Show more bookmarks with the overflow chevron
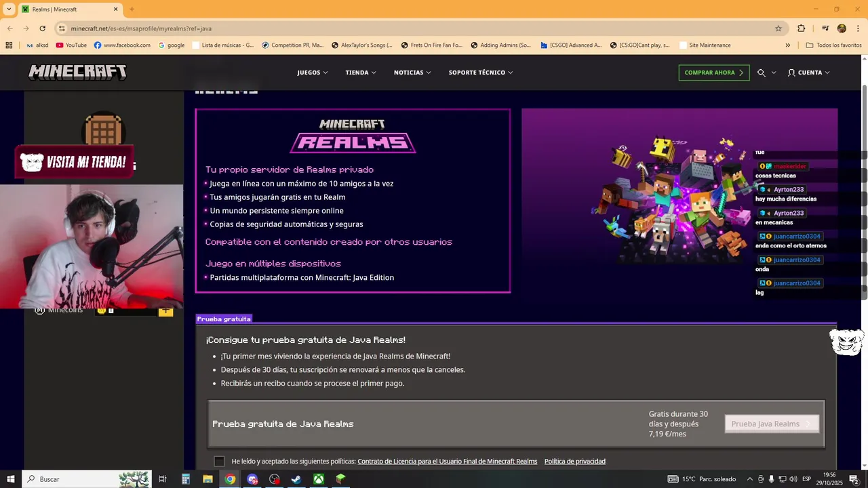Viewport: 868px width, 488px height. tap(787, 45)
